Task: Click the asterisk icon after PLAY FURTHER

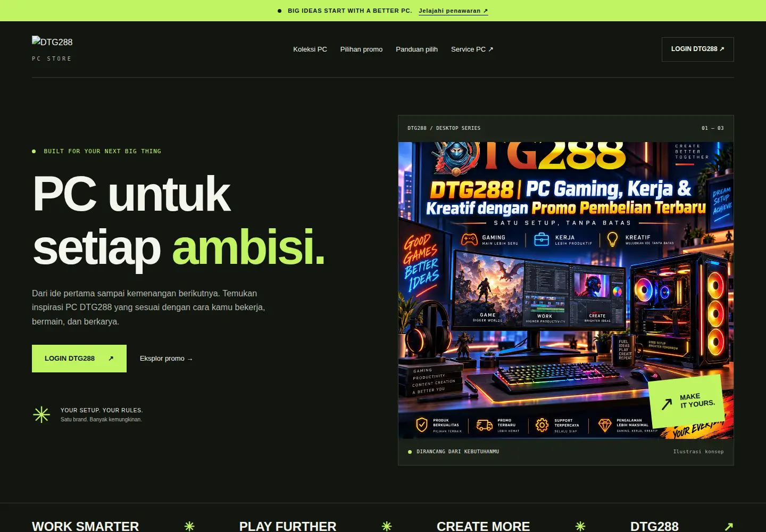Action: point(387,526)
